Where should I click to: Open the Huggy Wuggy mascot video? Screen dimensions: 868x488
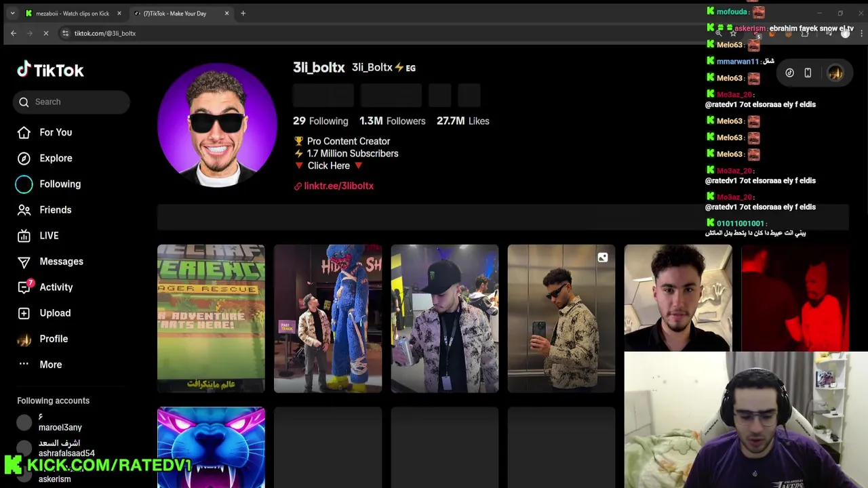(x=328, y=319)
